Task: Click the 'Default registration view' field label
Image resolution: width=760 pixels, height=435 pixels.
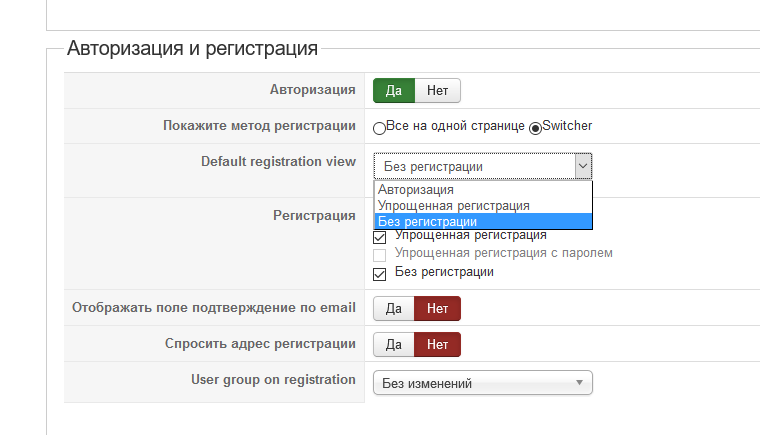Action: tap(278, 161)
